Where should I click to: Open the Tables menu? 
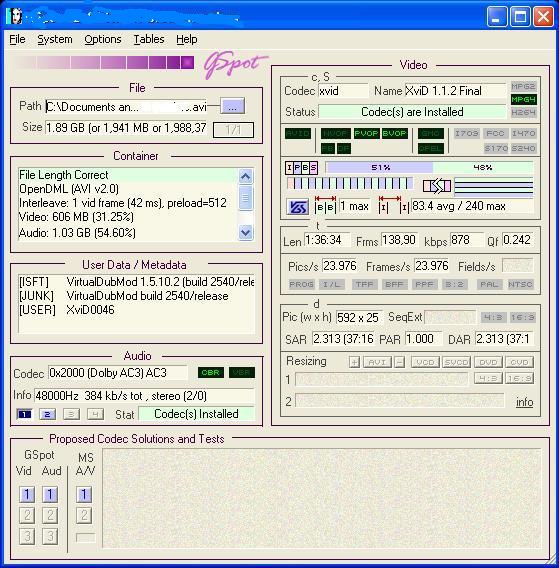(x=149, y=39)
